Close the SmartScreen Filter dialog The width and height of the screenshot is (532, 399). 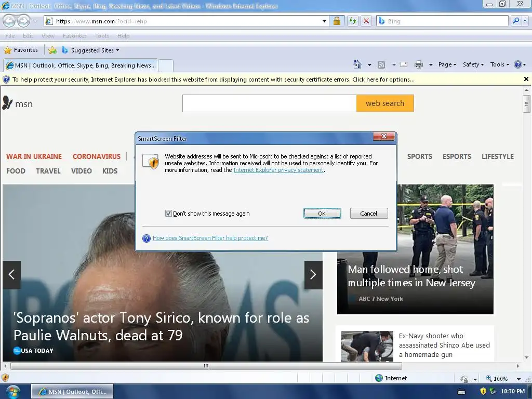[384, 136]
